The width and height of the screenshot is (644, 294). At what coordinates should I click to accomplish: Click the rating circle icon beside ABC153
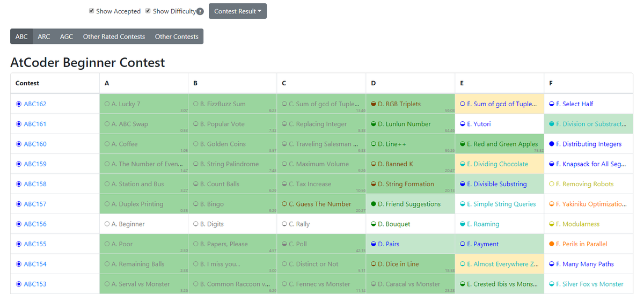(19, 284)
